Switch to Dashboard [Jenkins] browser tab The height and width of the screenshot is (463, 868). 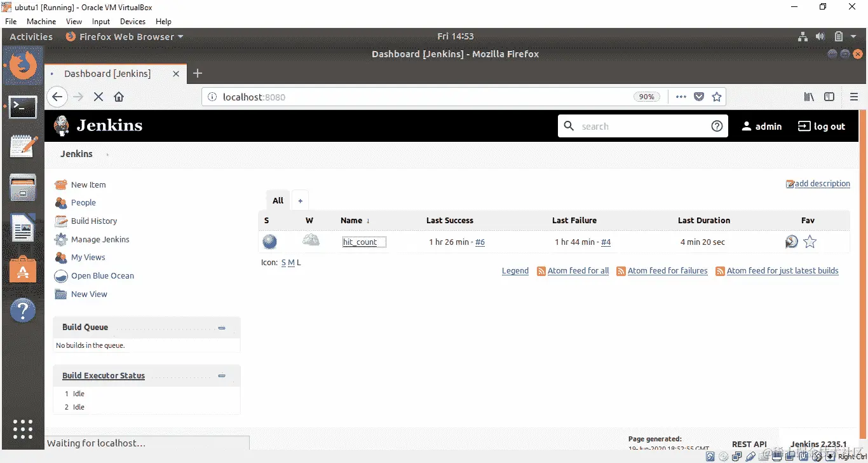coord(116,73)
